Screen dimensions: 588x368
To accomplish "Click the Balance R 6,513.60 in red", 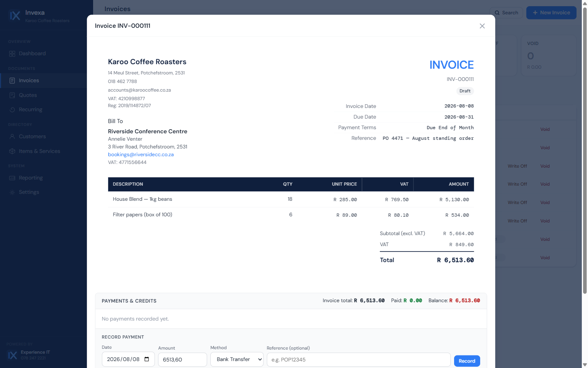I will click(x=465, y=301).
